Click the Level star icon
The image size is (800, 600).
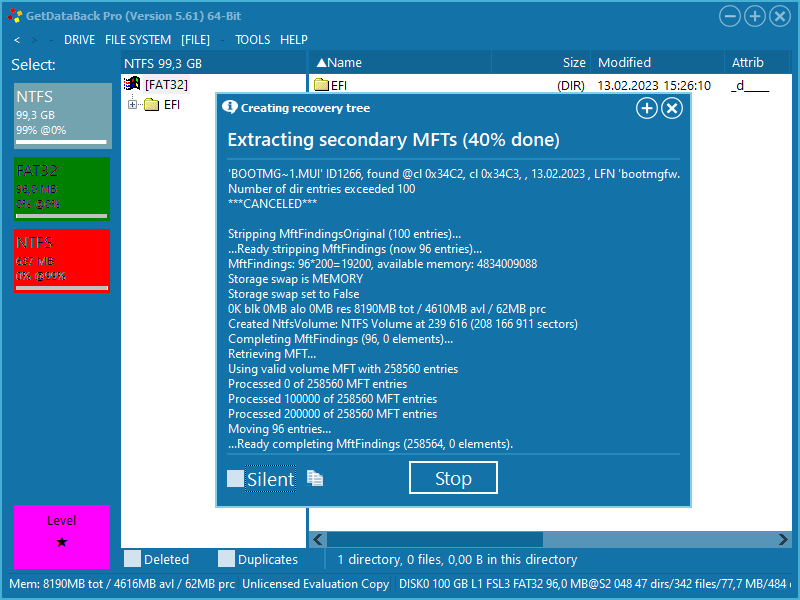(x=62, y=542)
